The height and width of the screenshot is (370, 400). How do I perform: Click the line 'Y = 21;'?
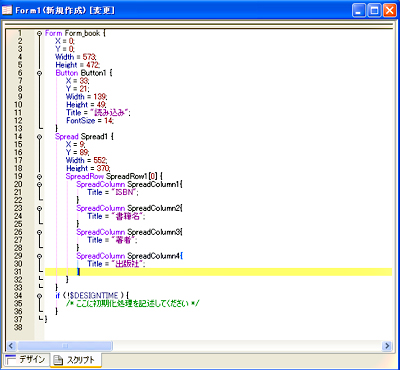tap(77, 89)
